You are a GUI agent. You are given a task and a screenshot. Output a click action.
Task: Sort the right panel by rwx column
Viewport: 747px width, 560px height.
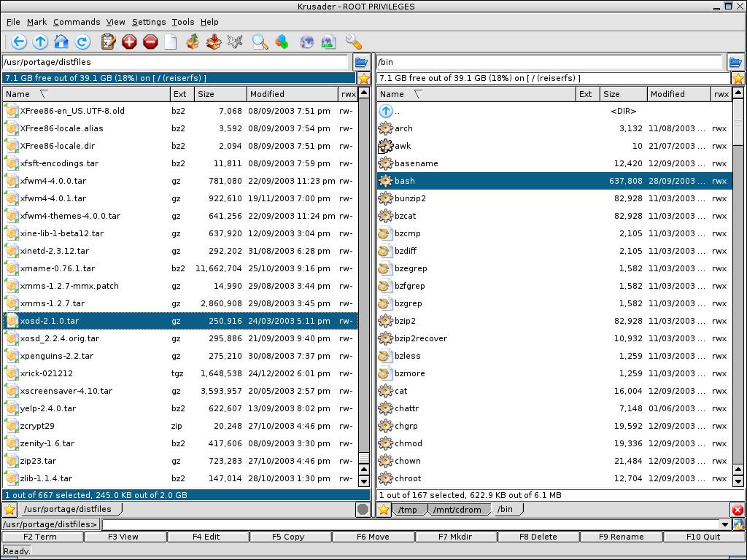pyautogui.click(x=721, y=94)
